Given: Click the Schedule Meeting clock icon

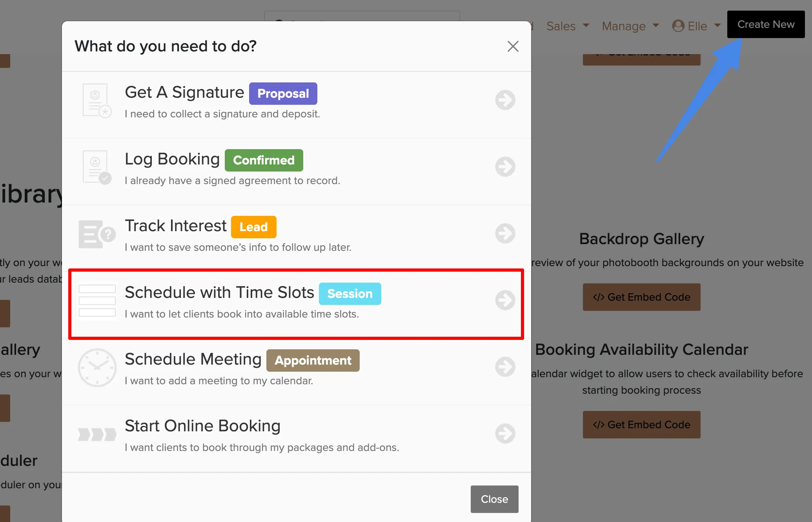Looking at the screenshot, I should [x=97, y=368].
